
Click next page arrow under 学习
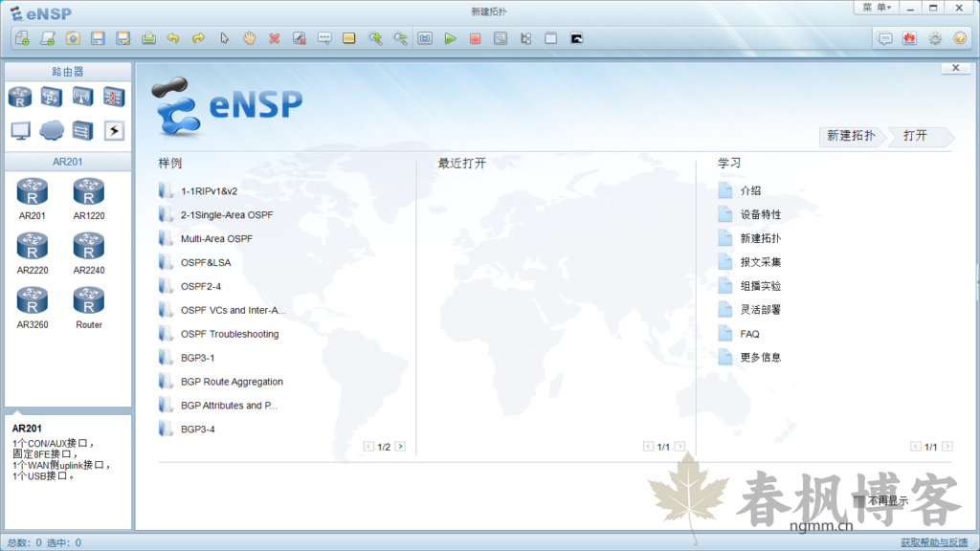click(x=947, y=447)
